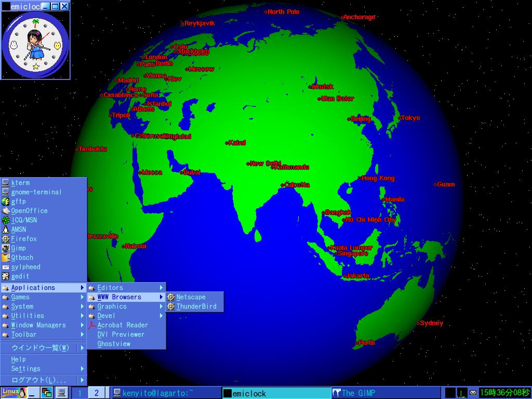532x399 pixels.
Task: Choose Ghostview in Applications submenu
Action: pos(114,344)
